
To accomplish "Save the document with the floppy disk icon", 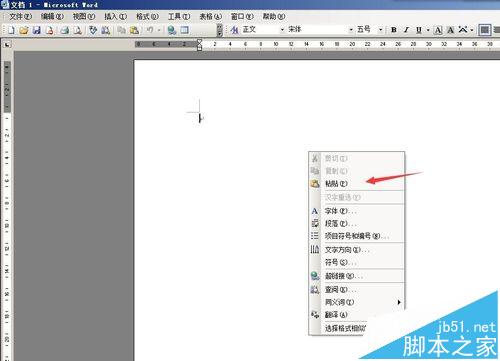I will click(x=36, y=30).
